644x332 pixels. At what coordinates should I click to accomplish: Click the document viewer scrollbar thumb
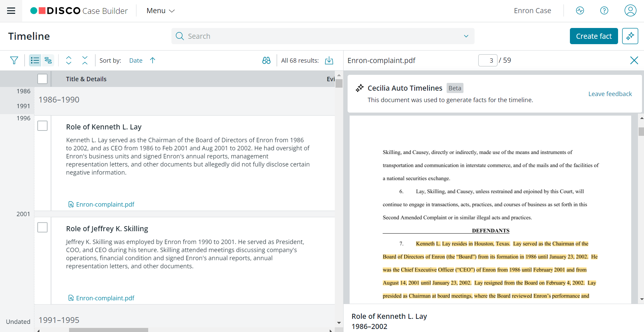641,131
